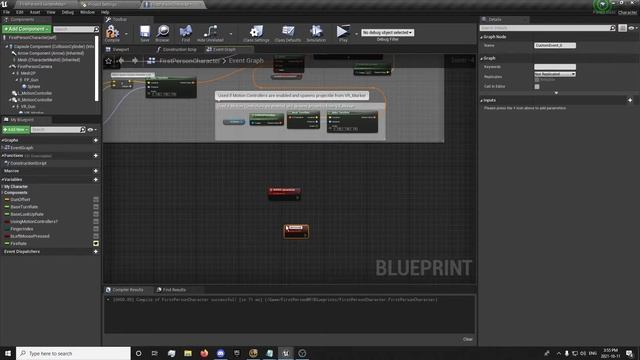Toggle GunOffset variable's editable eye icon
The image size is (640, 360).
click(x=96, y=200)
